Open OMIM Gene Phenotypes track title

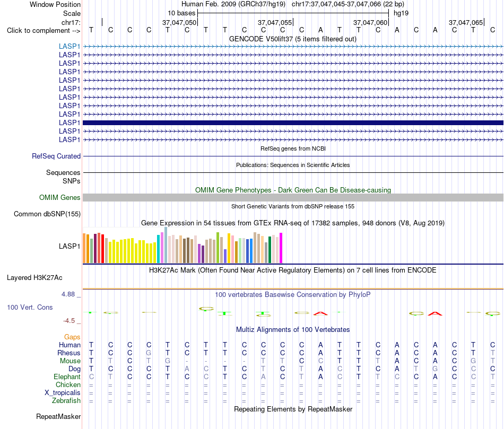(293, 190)
